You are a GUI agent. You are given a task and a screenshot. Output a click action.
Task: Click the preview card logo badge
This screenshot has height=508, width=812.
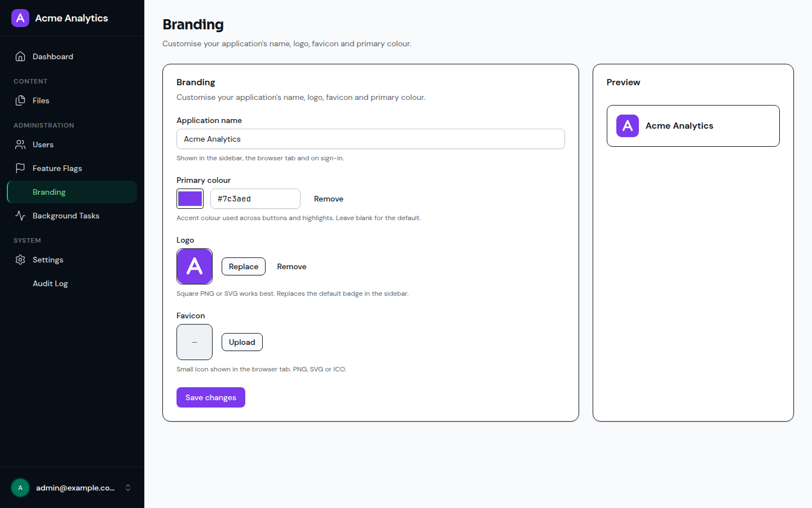pos(628,126)
